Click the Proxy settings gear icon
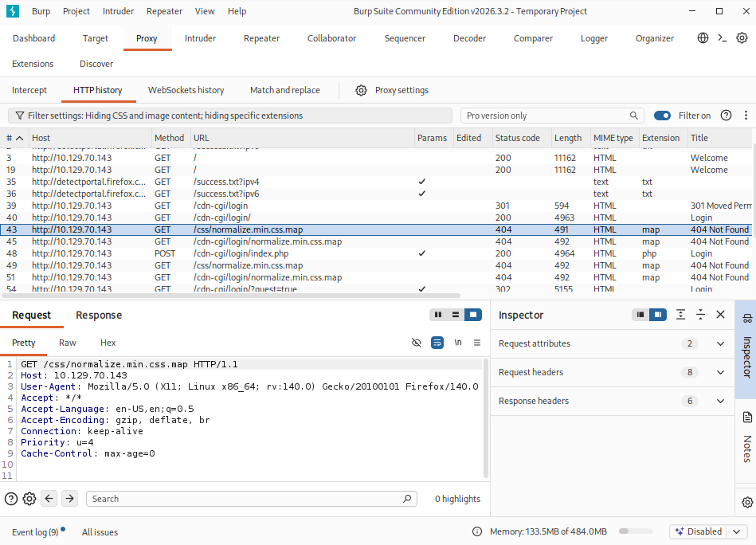The height and width of the screenshot is (545, 756). [x=361, y=90]
